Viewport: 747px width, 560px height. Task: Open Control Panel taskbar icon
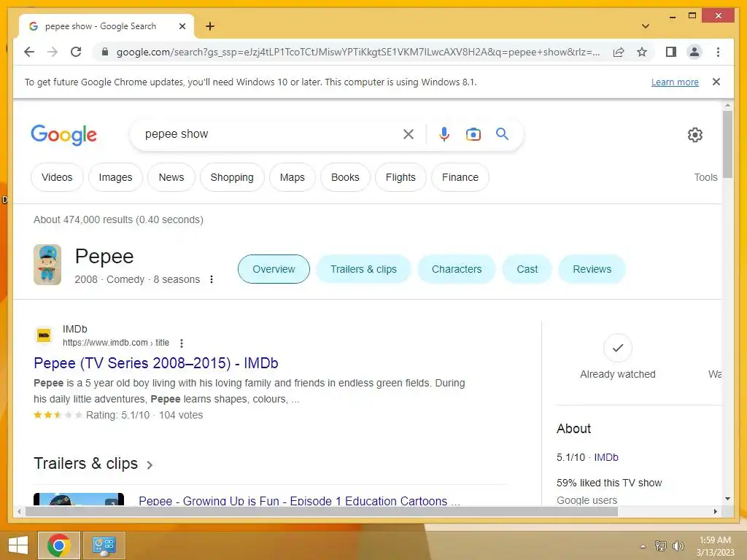tap(104, 545)
